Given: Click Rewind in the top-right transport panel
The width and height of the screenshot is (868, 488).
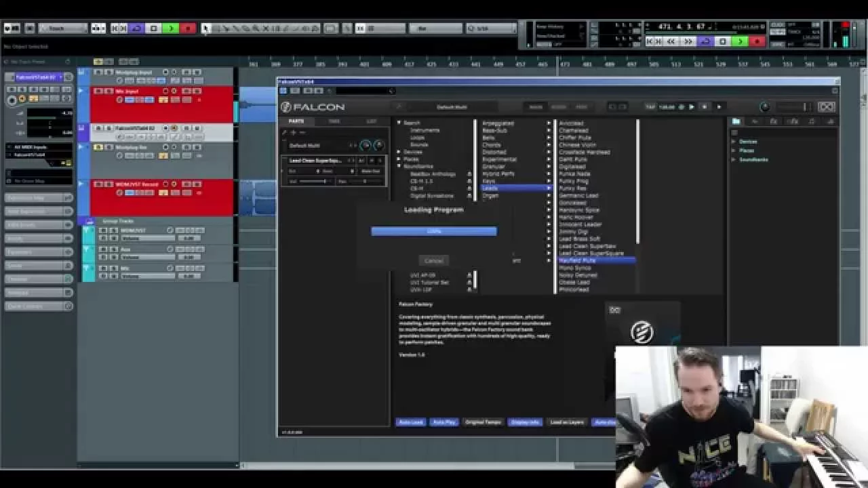Looking at the screenshot, I should (671, 41).
